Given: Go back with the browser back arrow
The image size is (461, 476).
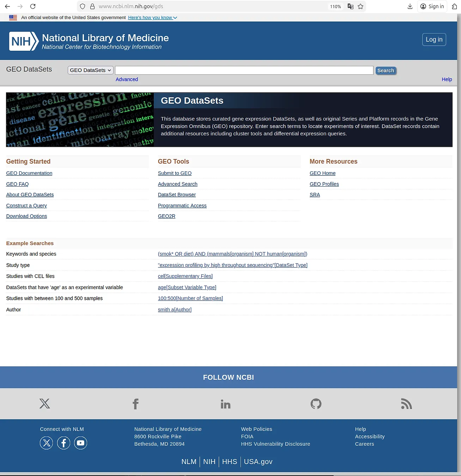Looking at the screenshot, I should (8, 6).
